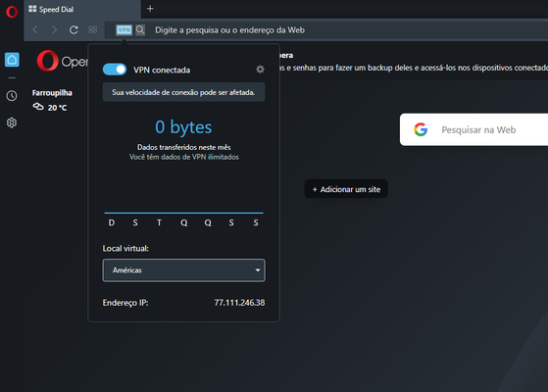Click the Google logo icon

coord(421,129)
